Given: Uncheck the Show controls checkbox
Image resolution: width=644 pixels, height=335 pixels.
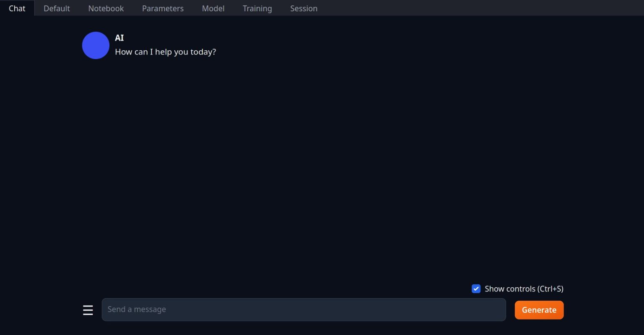Looking at the screenshot, I should pyautogui.click(x=476, y=289).
